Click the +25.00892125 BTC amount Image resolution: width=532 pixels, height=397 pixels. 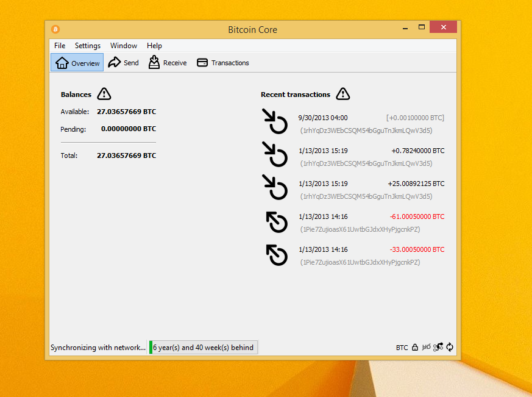click(x=416, y=184)
